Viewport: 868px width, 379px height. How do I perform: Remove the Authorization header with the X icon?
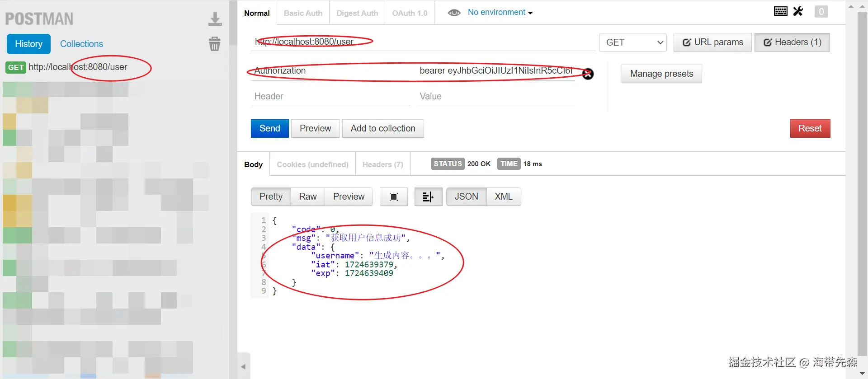tap(588, 74)
